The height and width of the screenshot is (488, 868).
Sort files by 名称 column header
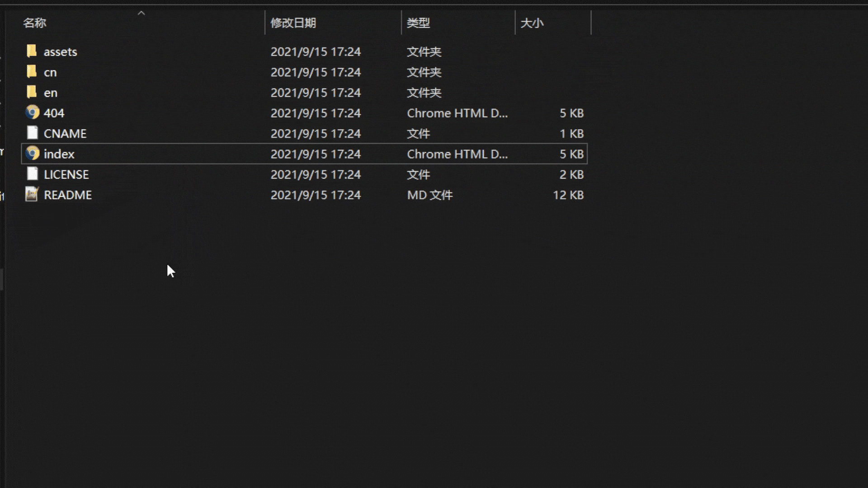[x=35, y=23]
